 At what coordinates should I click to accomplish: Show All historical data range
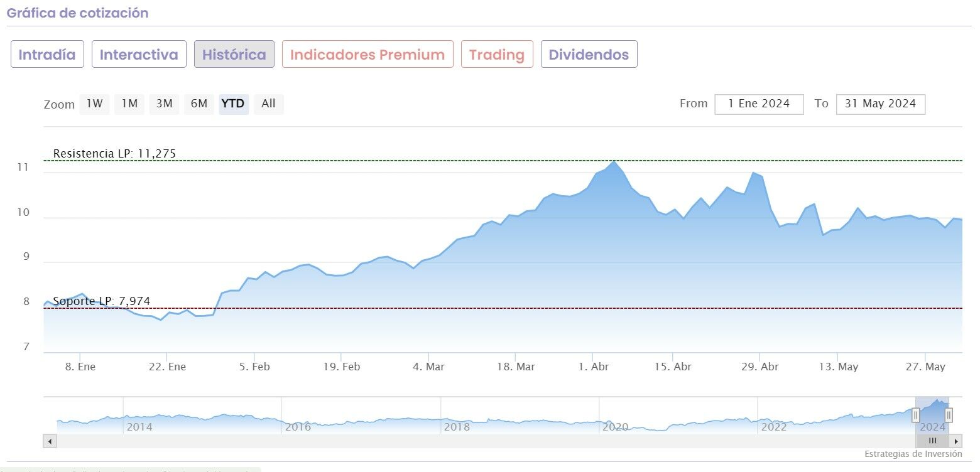coord(268,104)
